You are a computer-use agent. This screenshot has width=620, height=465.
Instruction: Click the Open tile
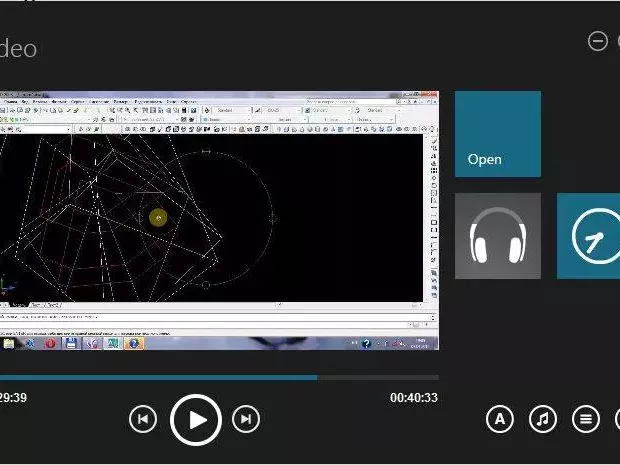[497, 134]
